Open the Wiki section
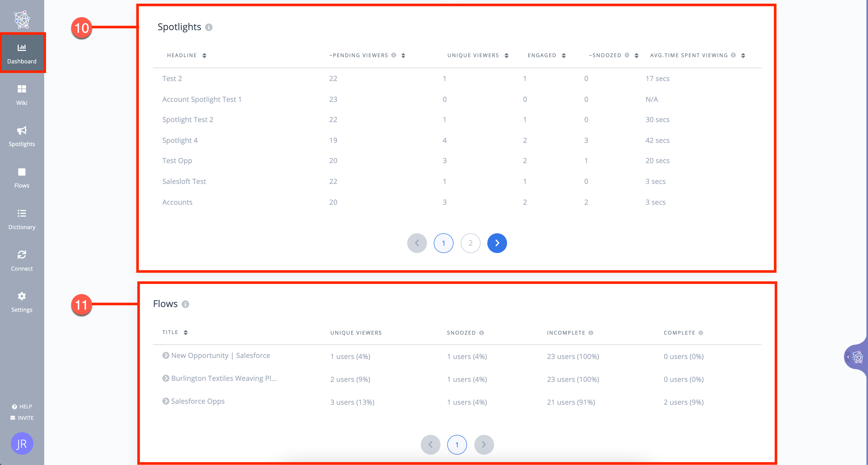 [21, 95]
